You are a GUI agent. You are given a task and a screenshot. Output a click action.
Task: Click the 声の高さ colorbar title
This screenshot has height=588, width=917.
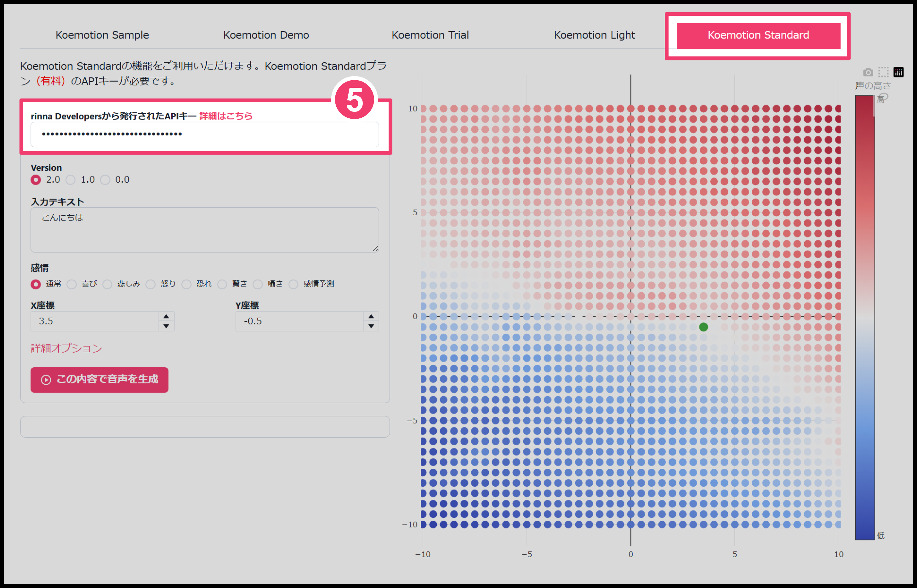873,86
